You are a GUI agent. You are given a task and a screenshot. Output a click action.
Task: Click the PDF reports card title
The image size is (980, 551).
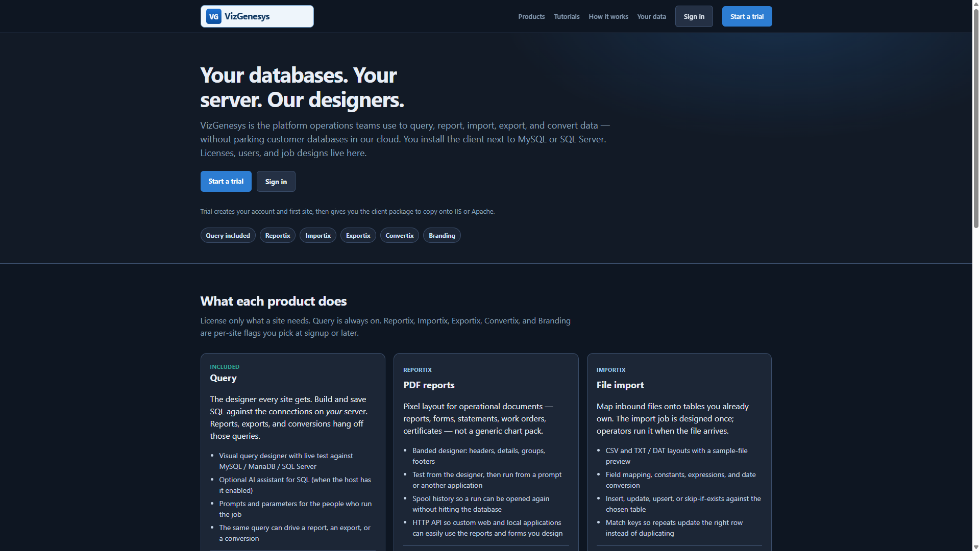tap(429, 385)
